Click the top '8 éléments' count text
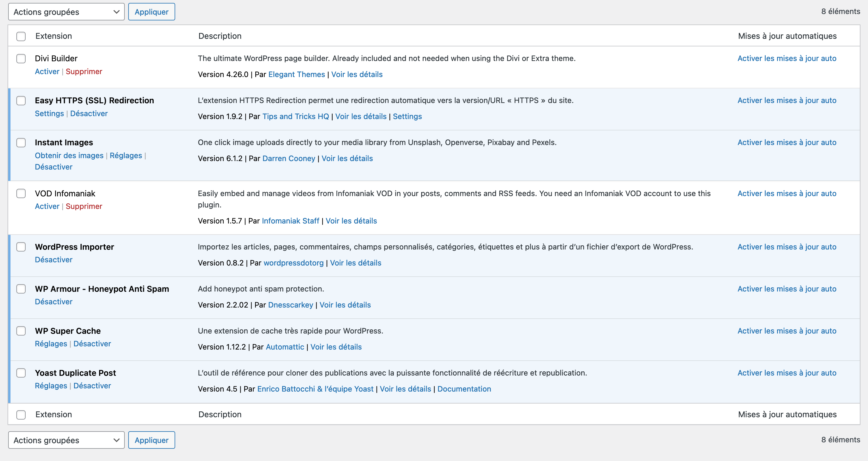The height and width of the screenshot is (461, 868). pyautogui.click(x=840, y=11)
